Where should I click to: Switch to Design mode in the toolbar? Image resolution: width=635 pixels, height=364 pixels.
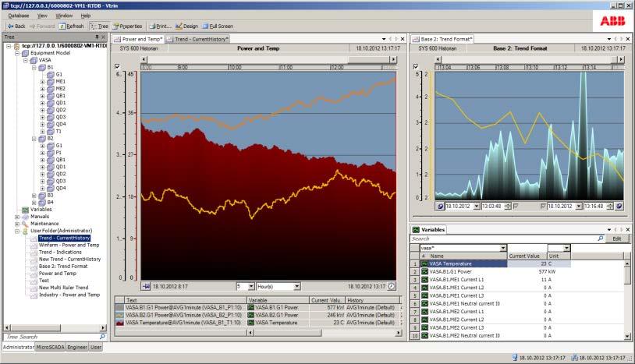pyautogui.click(x=186, y=26)
